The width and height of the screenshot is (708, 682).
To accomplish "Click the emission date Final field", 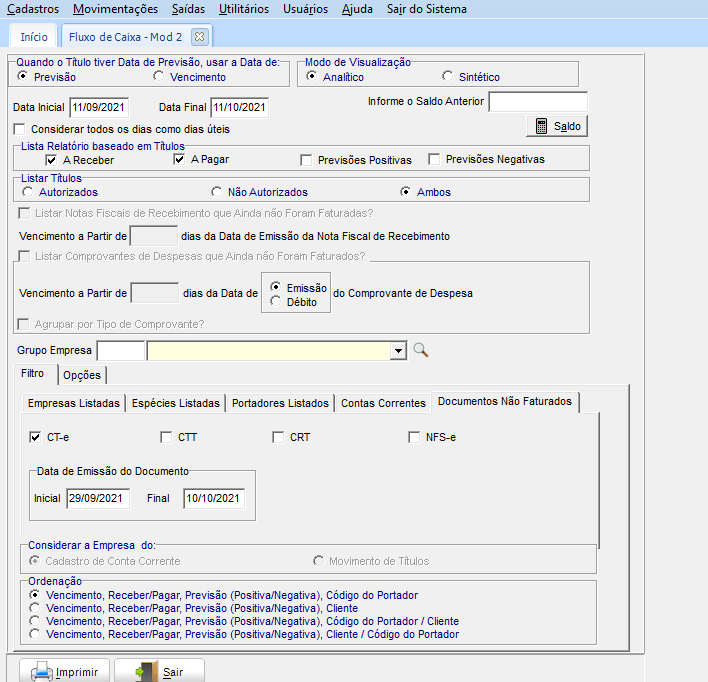I will [214, 498].
